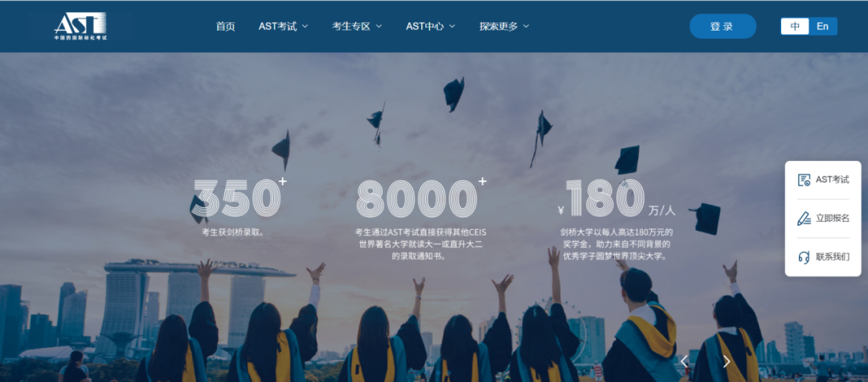Switch language to 中 Chinese
Image resolution: width=868 pixels, height=382 pixels.
pyautogui.click(x=795, y=26)
